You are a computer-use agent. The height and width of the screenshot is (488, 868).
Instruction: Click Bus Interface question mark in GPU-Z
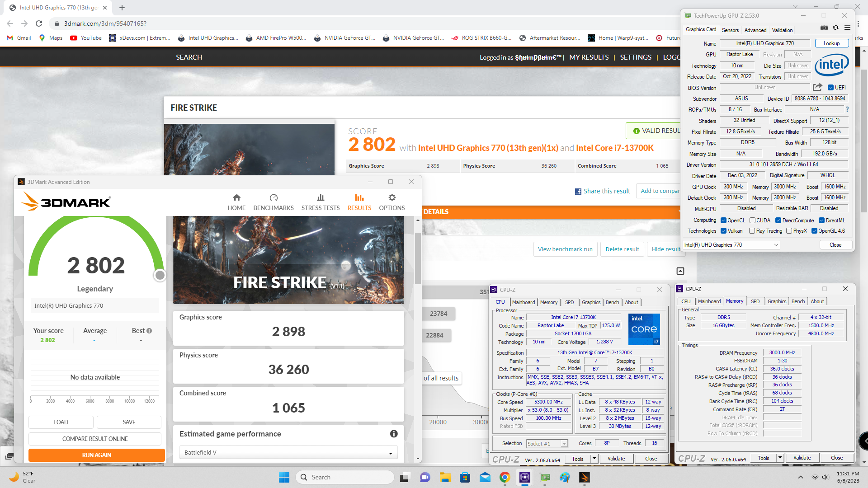(x=847, y=109)
